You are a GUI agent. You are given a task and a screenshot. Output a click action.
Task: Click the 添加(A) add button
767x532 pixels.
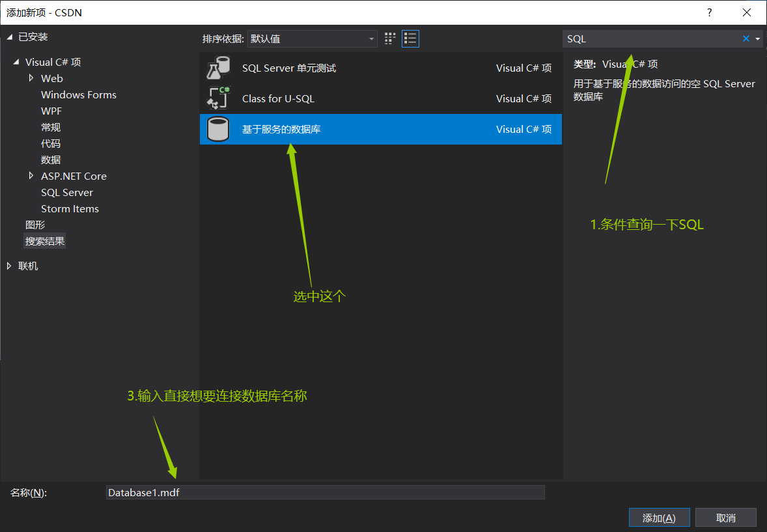[x=659, y=517]
